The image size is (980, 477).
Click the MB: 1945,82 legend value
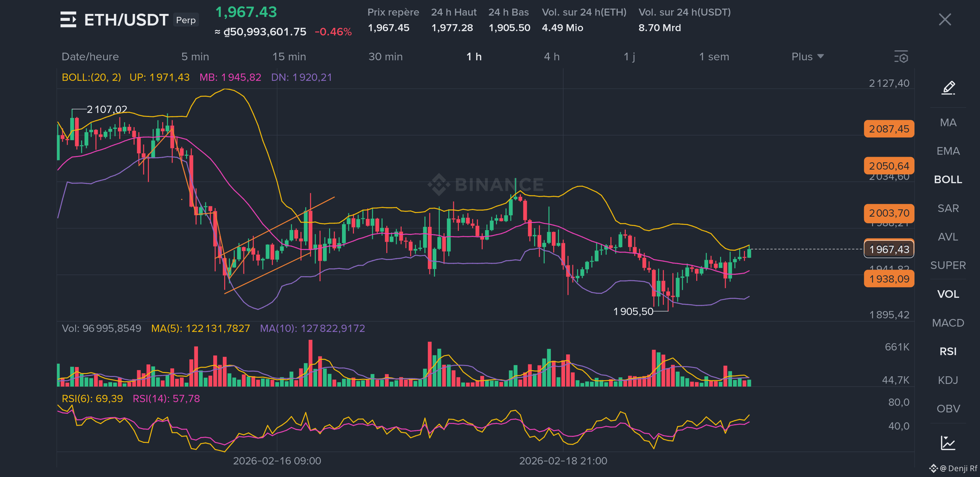[x=230, y=77]
